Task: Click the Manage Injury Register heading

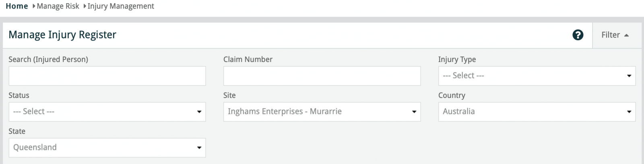Action: coord(62,35)
